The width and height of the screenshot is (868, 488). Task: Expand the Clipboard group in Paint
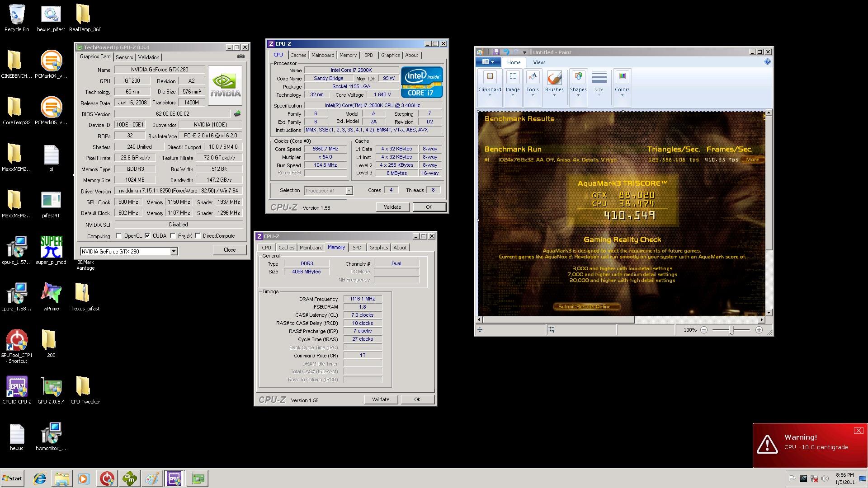[x=490, y=89]
